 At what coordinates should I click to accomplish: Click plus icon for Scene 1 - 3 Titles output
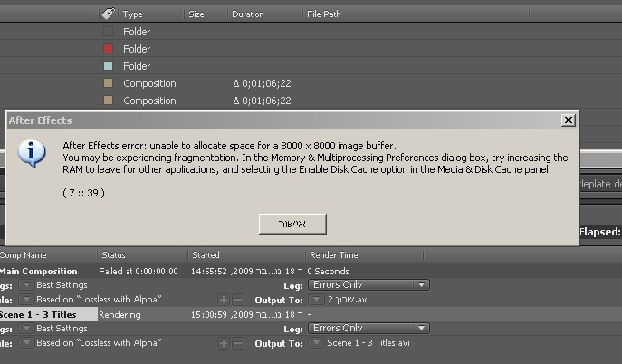click(x=224, y=344)
